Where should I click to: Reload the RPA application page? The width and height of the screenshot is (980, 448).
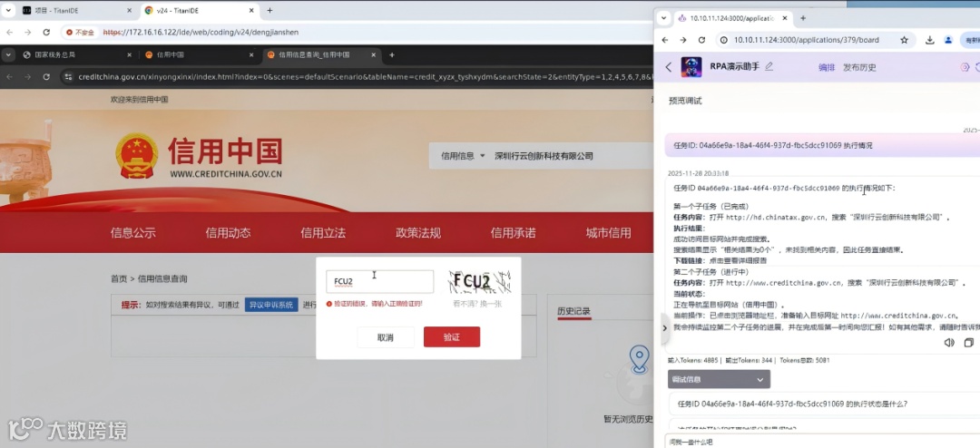(701, 40)
